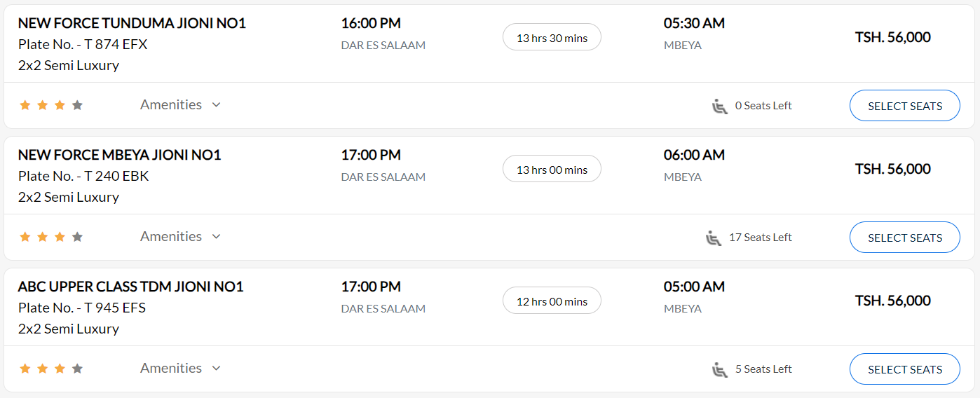
Task: Click the TSH. 56,000 price of the 16:00 bus
Action: click(x=892, y=37)
